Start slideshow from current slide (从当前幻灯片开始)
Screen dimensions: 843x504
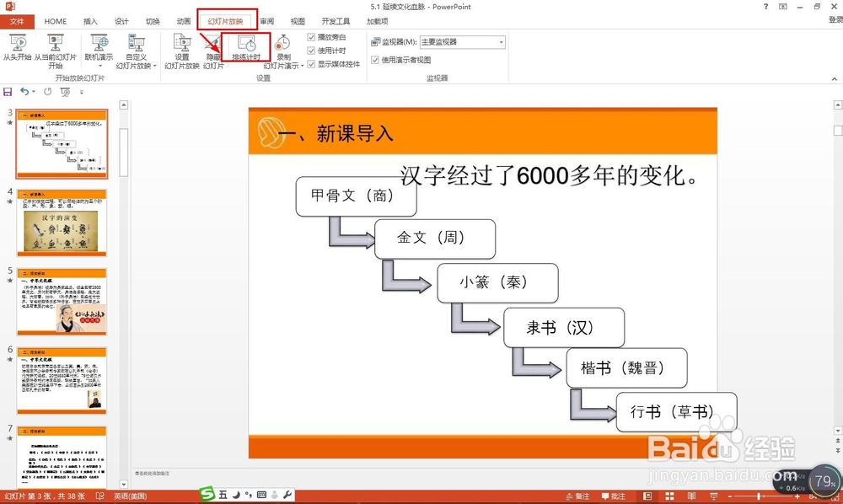point(53,48)
